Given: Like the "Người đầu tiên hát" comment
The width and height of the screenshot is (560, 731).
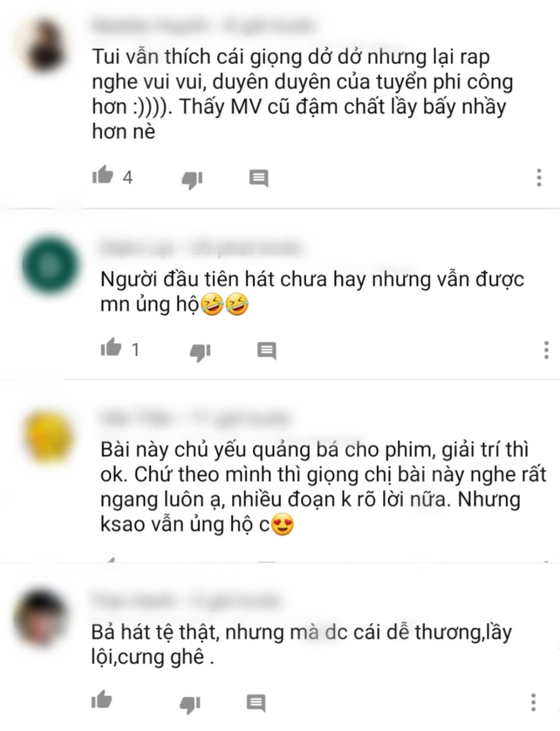Looking at the screenshot, I should [x=110, y=348].
